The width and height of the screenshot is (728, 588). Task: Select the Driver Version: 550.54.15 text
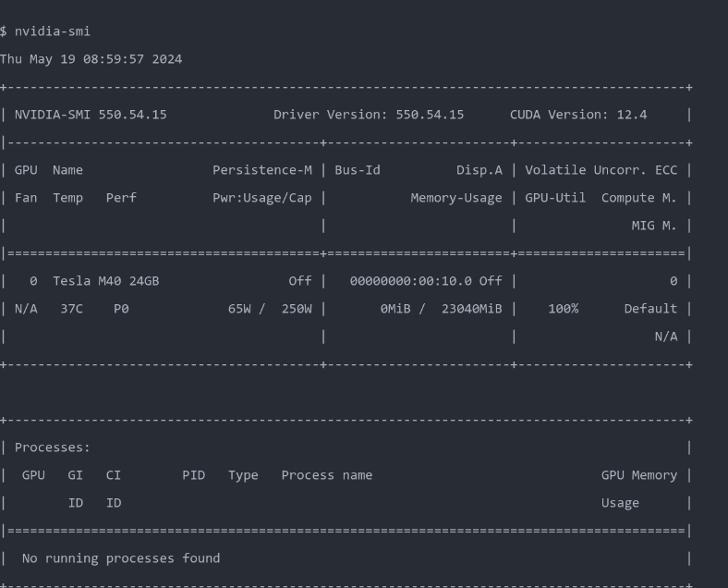[x=369, y=115]
